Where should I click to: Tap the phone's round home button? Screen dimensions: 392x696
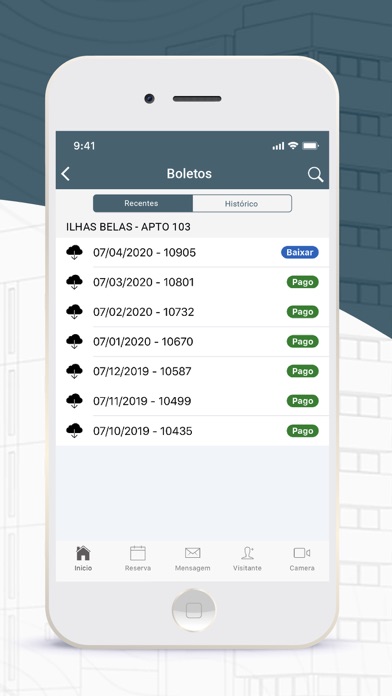[194, 610]
